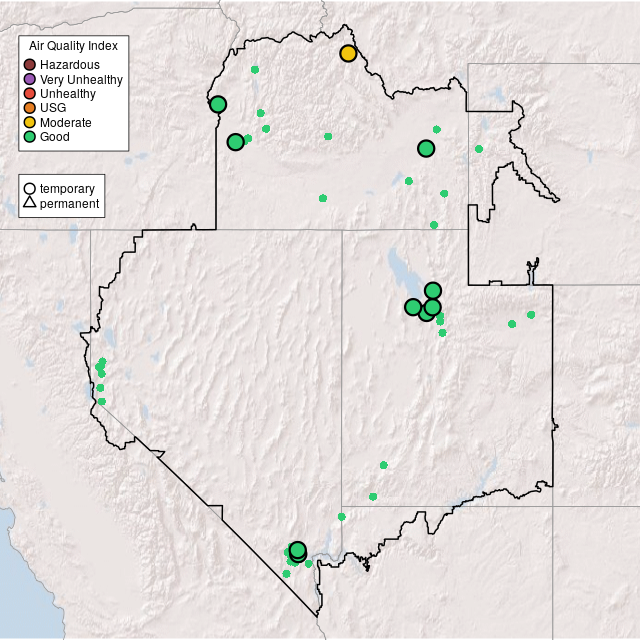Image resolution: width=640 pixels, height=640 pixels.
Task: Click the temporary circle symbol in legend
Action: [x=30, y=188]
